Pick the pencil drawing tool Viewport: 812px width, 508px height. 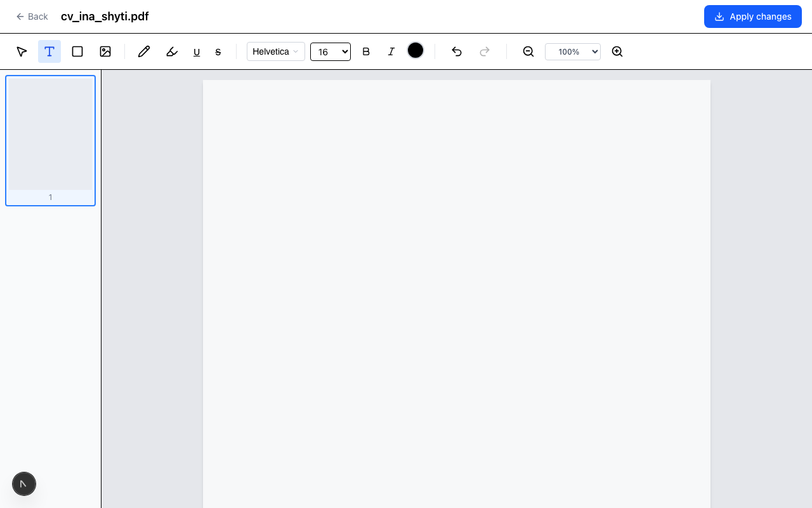144,51
